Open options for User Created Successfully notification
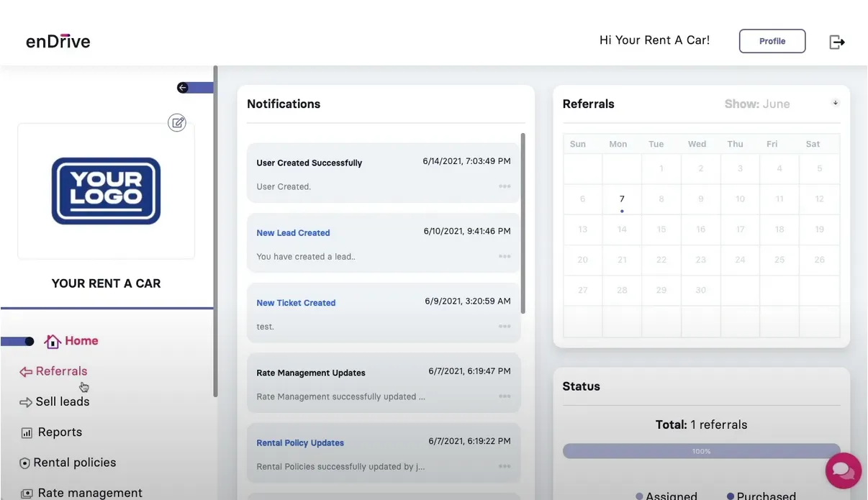 pyautogui.click(x=505, y=186)
